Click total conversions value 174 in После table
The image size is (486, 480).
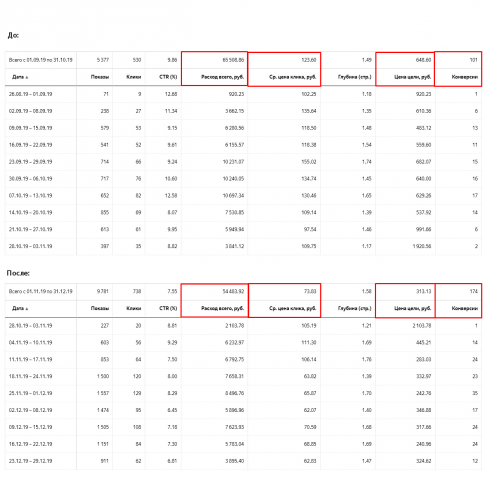coord(474,291)
